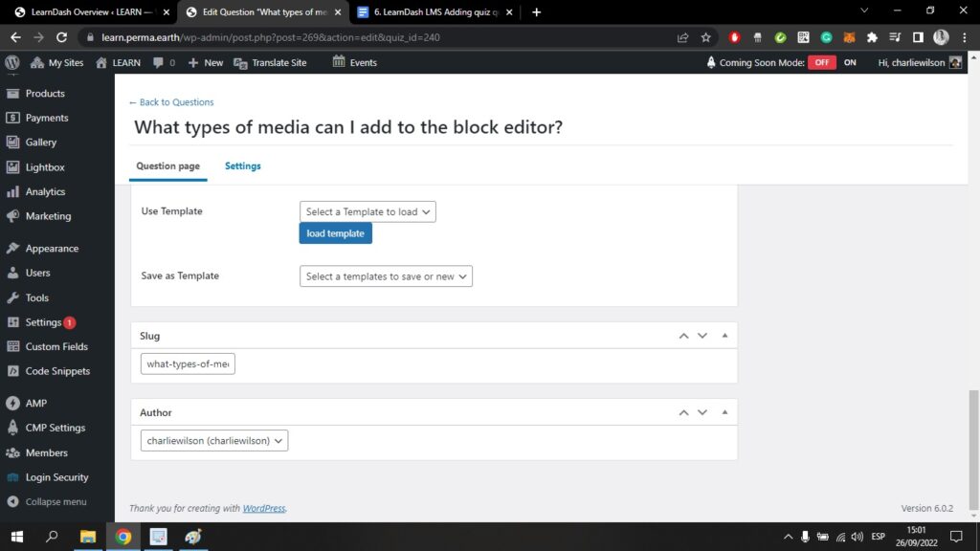
Task: Bookmark page with the star icon
Action: (x=706, y=37)
